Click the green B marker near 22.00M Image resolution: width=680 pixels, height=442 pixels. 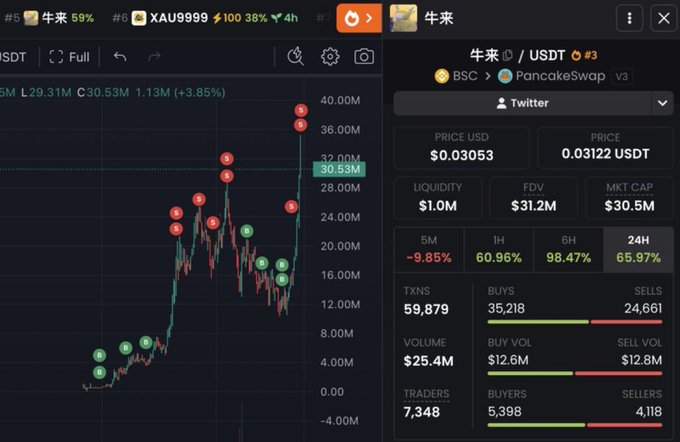coord(247,231)
